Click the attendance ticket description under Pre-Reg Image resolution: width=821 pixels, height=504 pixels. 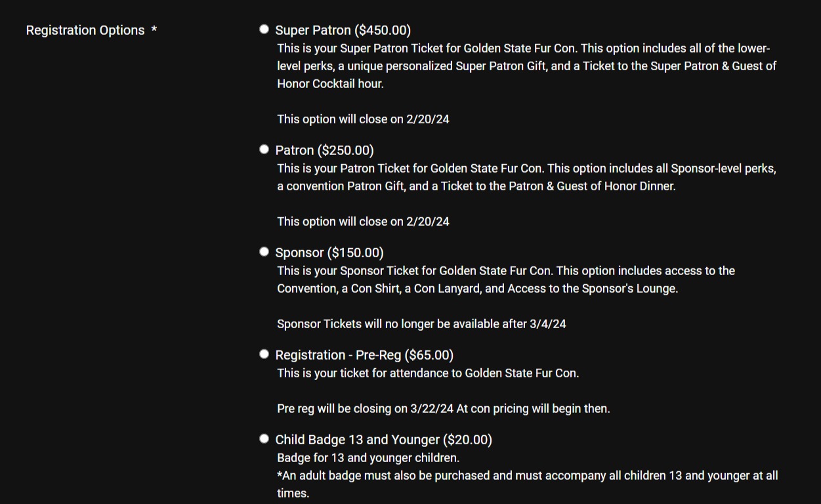[428, 373]
